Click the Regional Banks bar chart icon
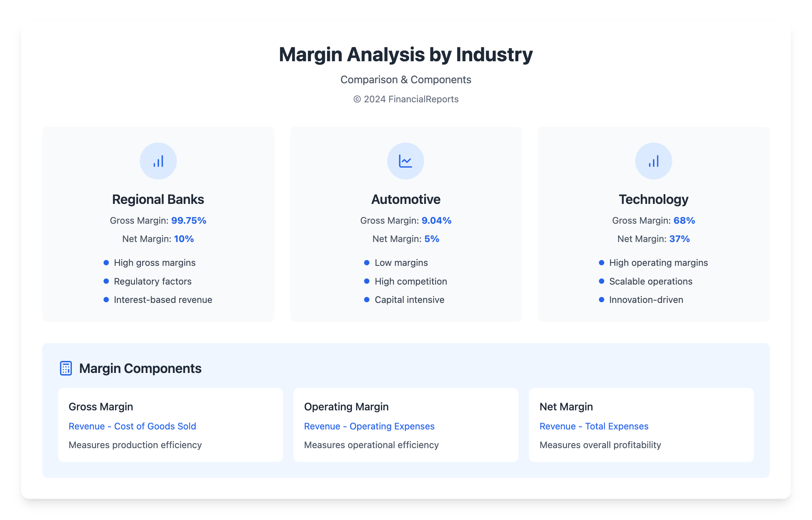The height and width of the screenshot is (520, 812). 158,161
